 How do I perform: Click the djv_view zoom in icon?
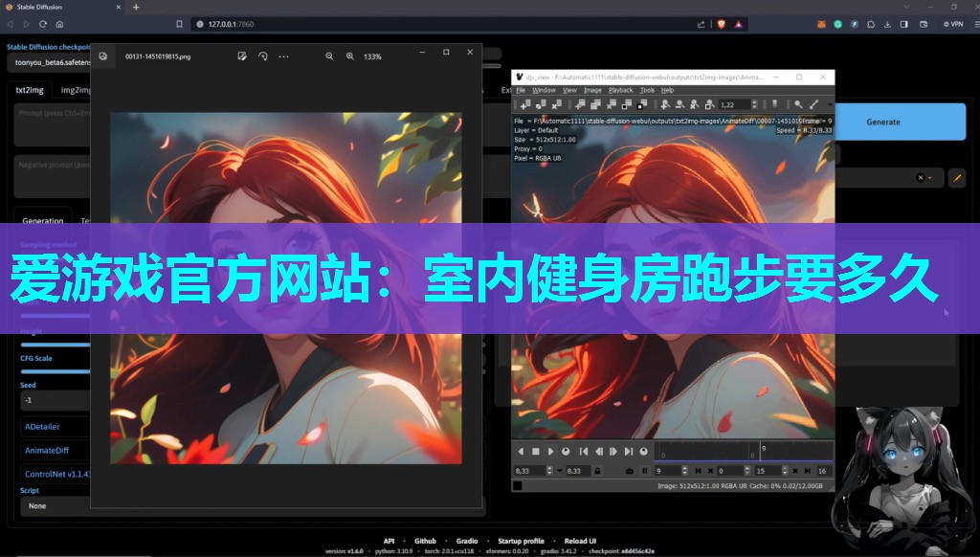point(665,104)
